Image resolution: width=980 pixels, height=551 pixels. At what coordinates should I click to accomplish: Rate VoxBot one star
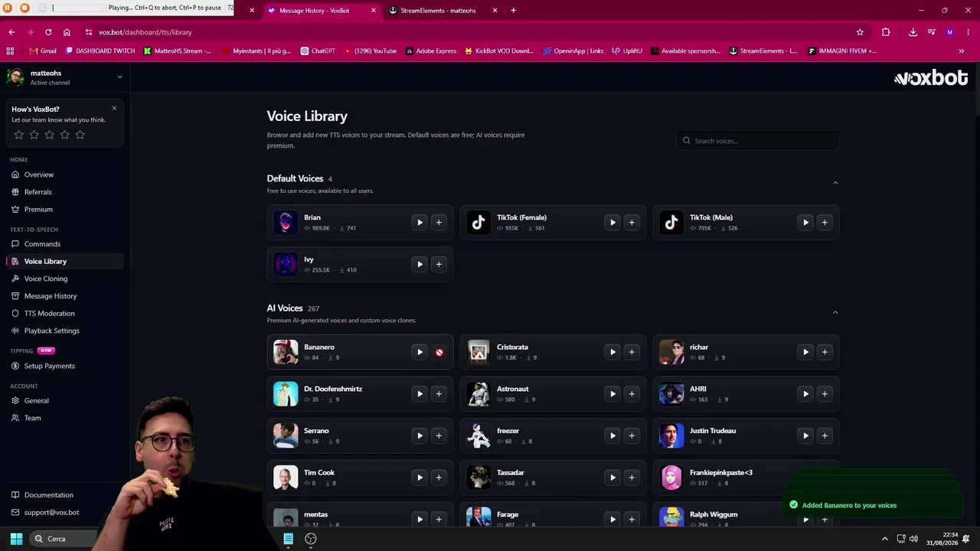coord(19,135)
